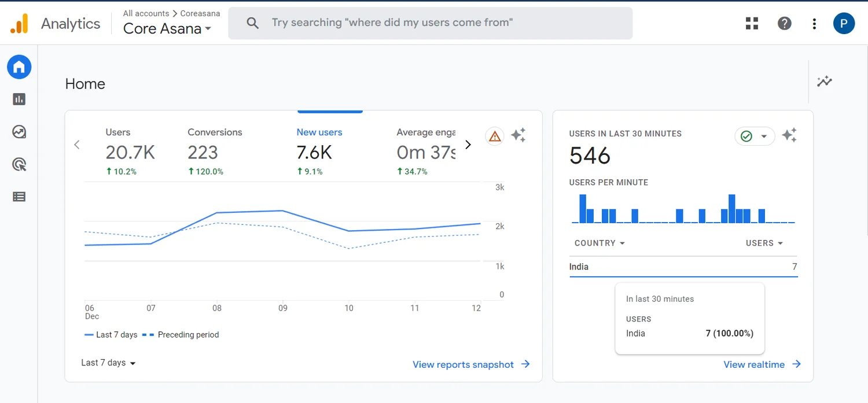
Task: Click the Google Analytics logo
Action: (19, 23)
